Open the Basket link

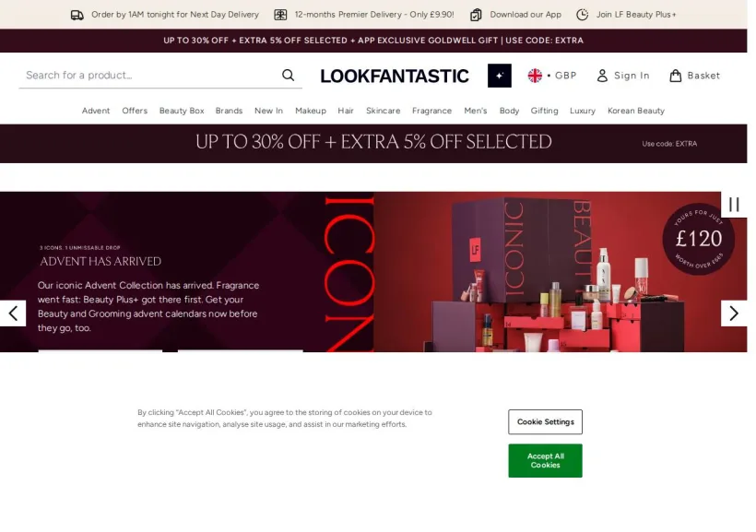click(x=695, y=76)
